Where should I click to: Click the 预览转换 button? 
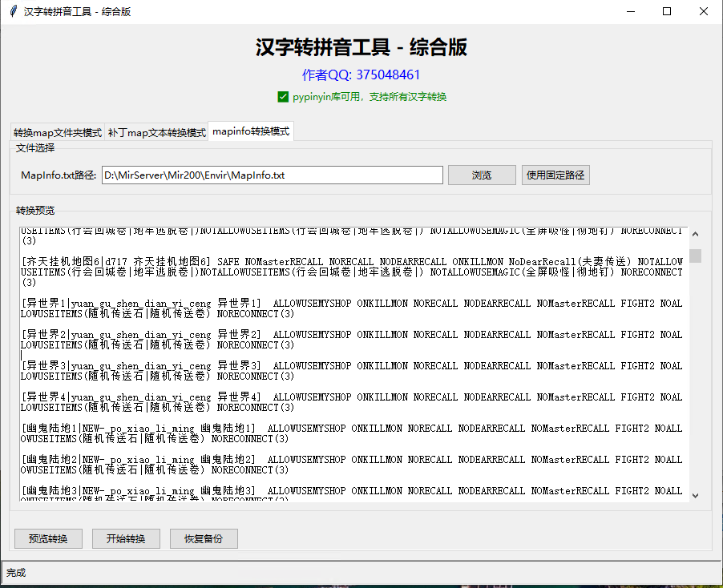48,538
